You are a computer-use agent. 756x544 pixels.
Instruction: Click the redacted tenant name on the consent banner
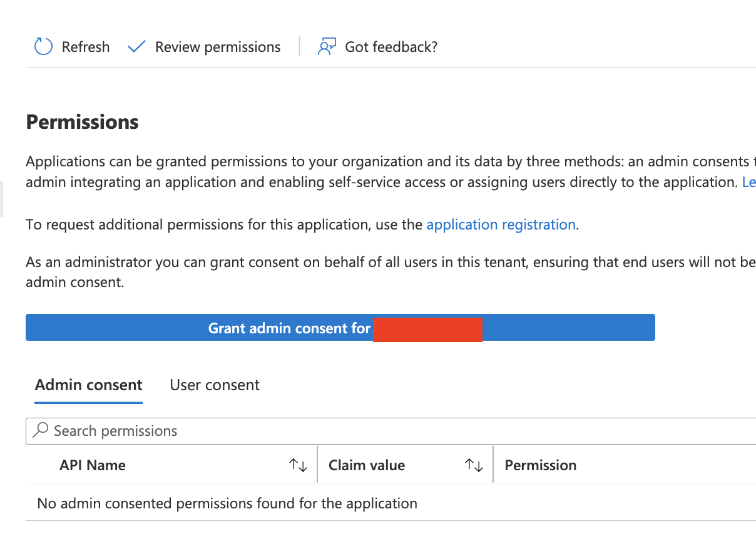click(427, 329)
